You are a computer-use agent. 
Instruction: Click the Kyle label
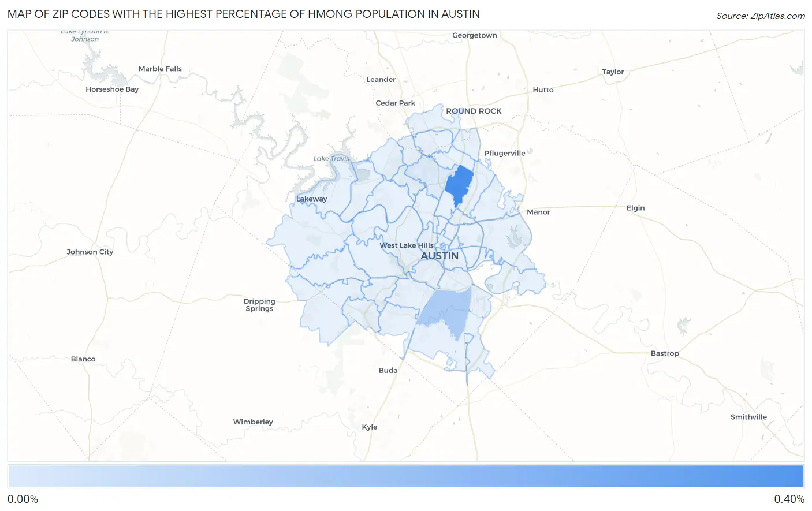pyautogui.click(x=370, y=427)
